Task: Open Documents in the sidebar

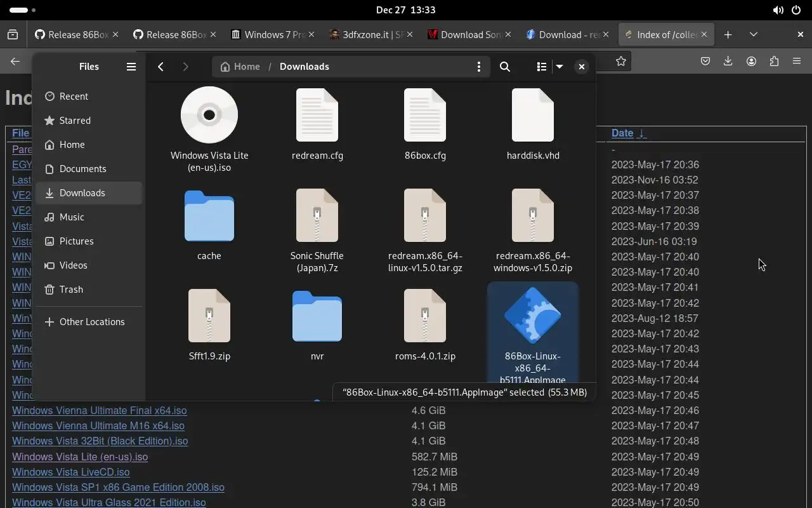Action: (89, 169)
